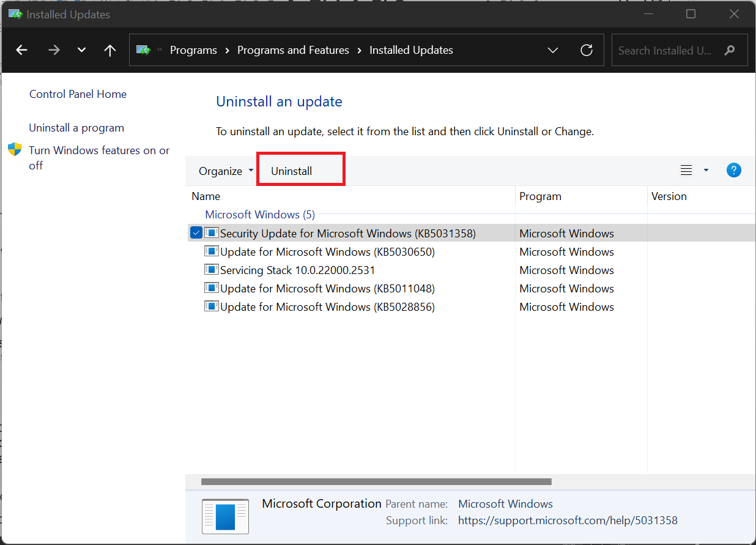Click the icon beside Servicing Stack entry
Image resolution: width=756 pixels, height=545 pixels.
[x=212, y=270]
